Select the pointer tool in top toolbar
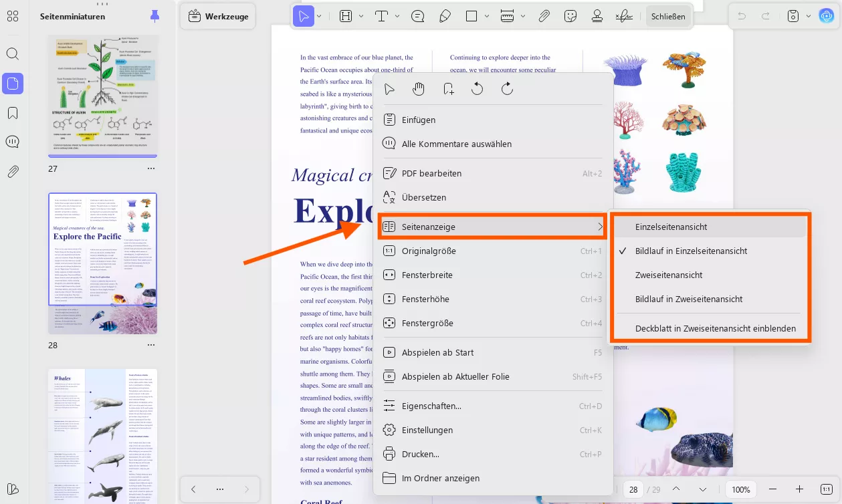Viewport: 842px width, 504px height. [304, 16]
